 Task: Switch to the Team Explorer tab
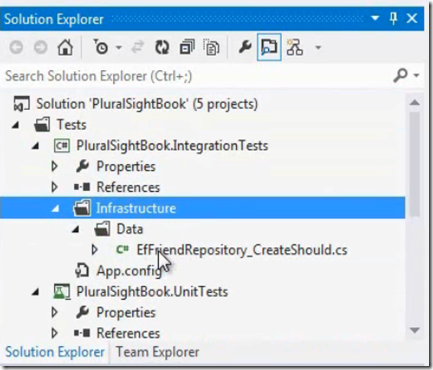click(157, 352)
